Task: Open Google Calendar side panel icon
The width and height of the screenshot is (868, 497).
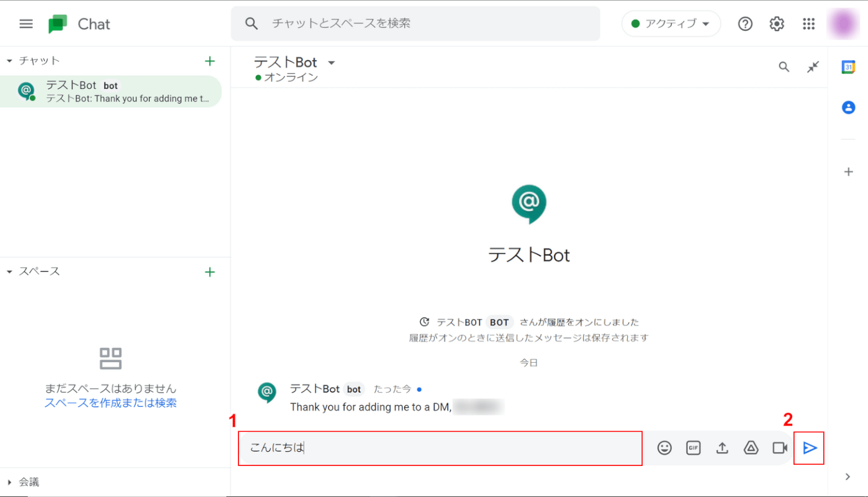Action: 849,67
